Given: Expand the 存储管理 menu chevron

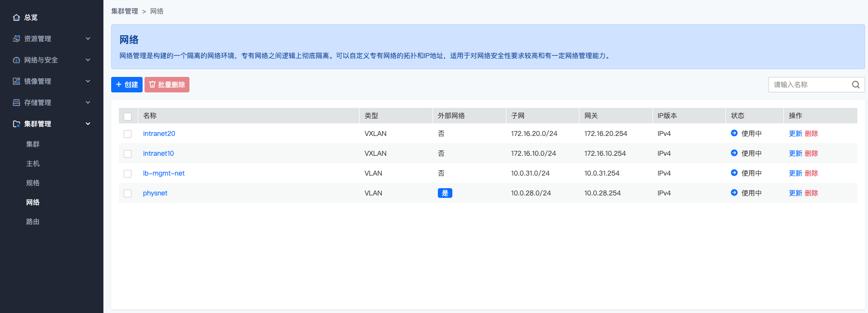Looking at the screenshot, I should click(88, 103).
